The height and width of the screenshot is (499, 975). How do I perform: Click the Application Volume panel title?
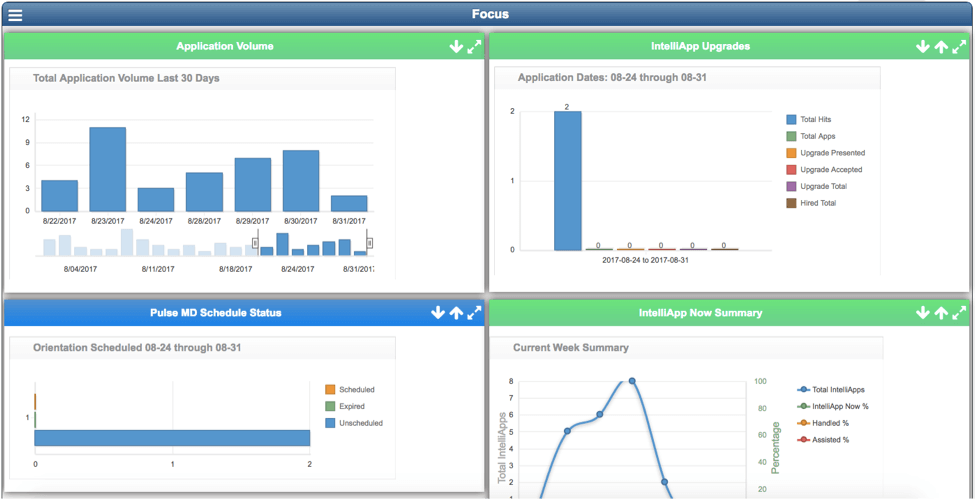point(224,46)
